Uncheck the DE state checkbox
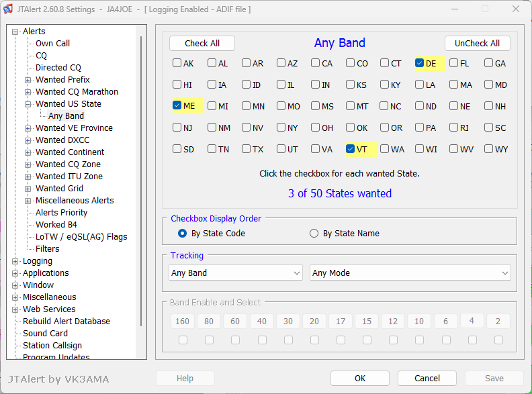The height and width of the screenshot is (394, 532). [419, 63]
